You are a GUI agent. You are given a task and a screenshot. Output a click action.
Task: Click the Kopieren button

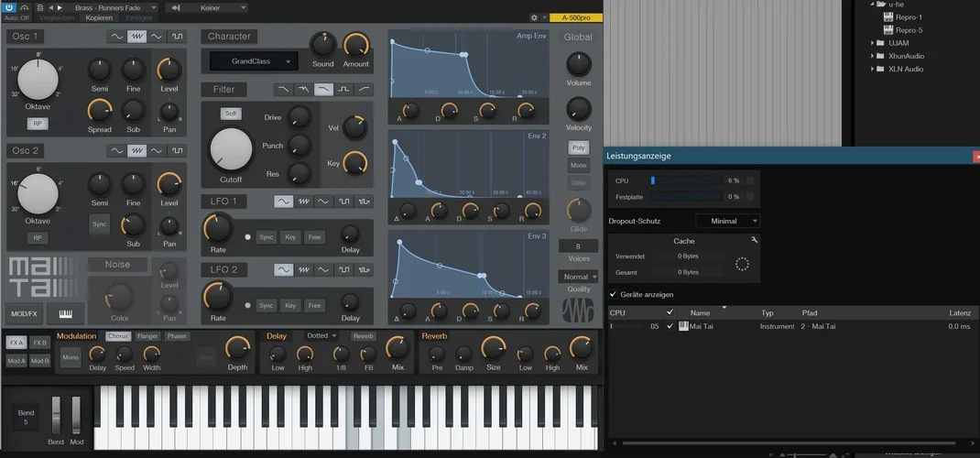click(99, 17)
